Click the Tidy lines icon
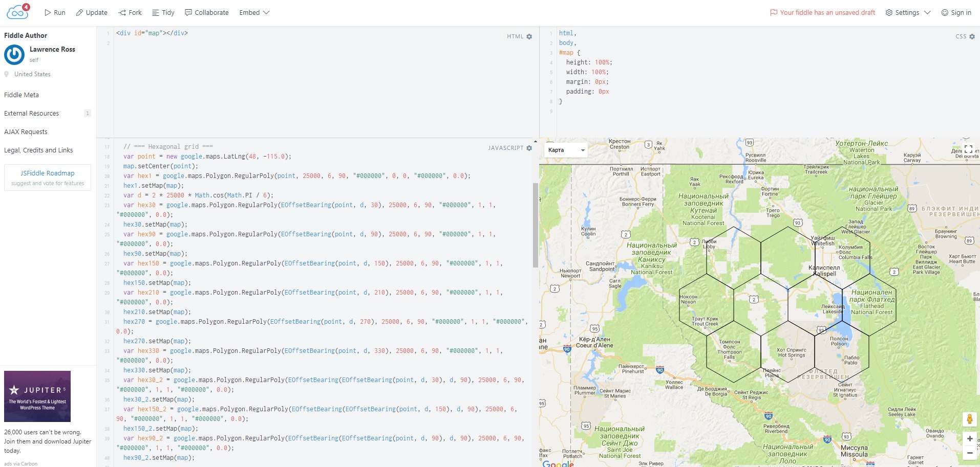 coord(155,12)
